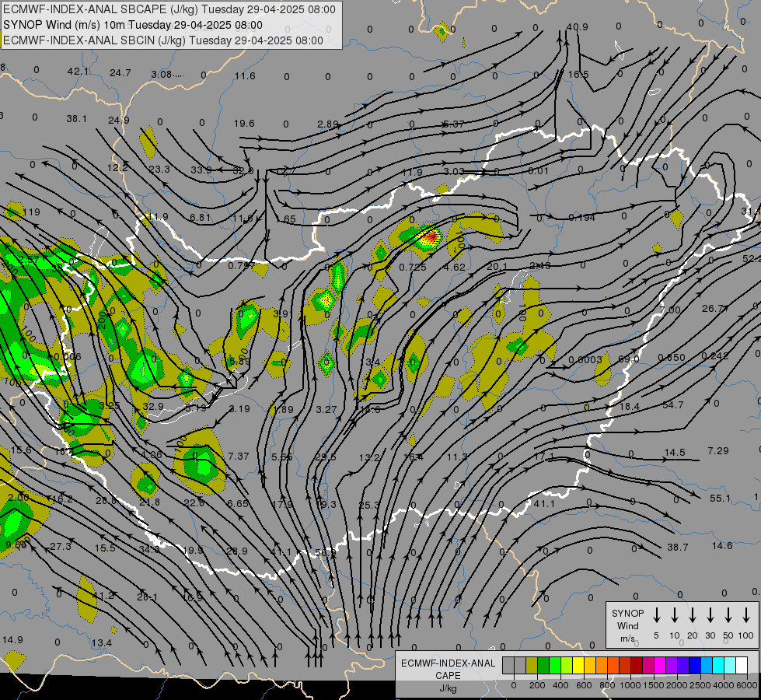Click the 20 m/s wind arrow symbol
Viewport: 761px width, 700px height.
[693, 615]
